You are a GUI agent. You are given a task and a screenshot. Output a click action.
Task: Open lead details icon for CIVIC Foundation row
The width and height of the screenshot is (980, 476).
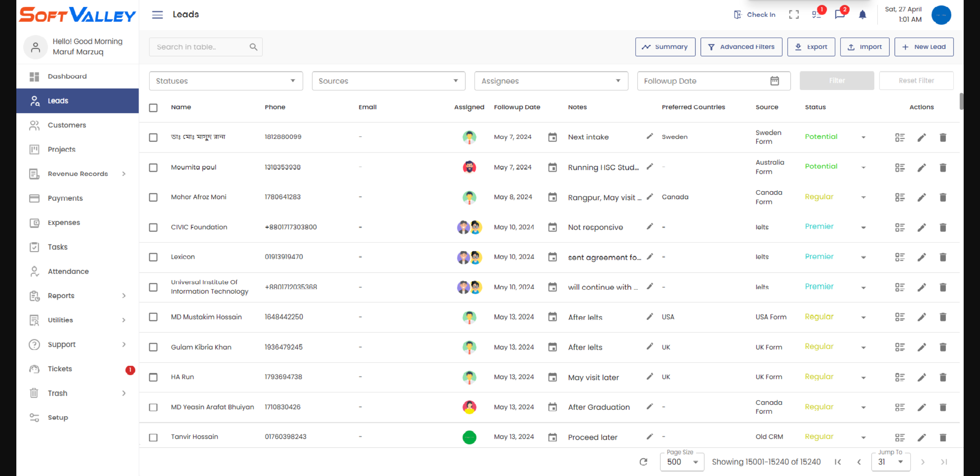[900, 227]
